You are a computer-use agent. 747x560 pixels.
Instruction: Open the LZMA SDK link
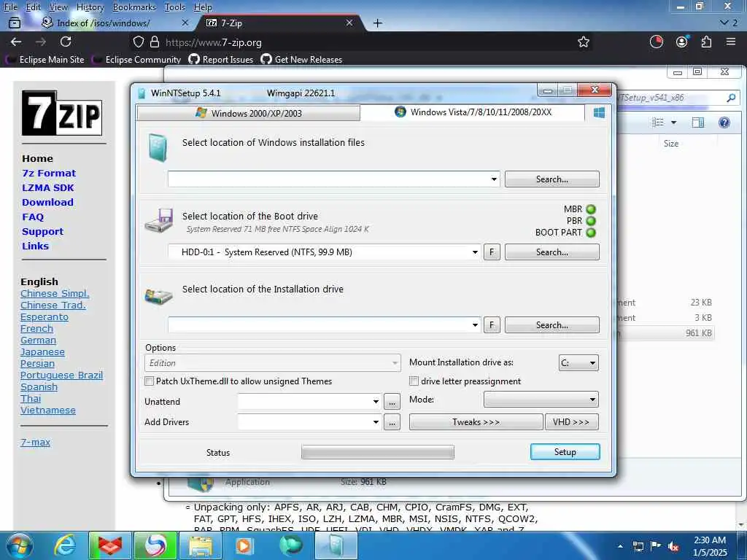[x=47, y=187]
